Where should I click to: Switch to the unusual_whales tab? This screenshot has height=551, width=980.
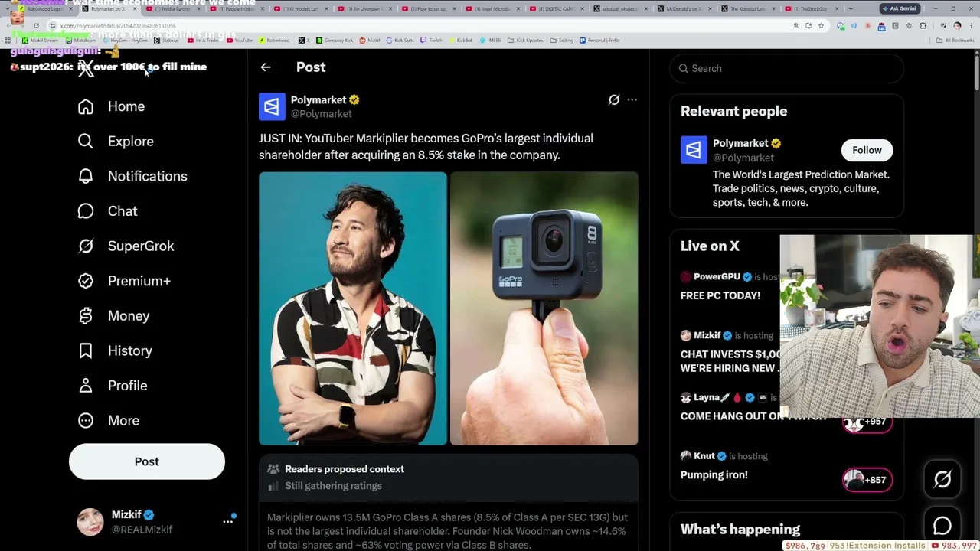point(619,9)
